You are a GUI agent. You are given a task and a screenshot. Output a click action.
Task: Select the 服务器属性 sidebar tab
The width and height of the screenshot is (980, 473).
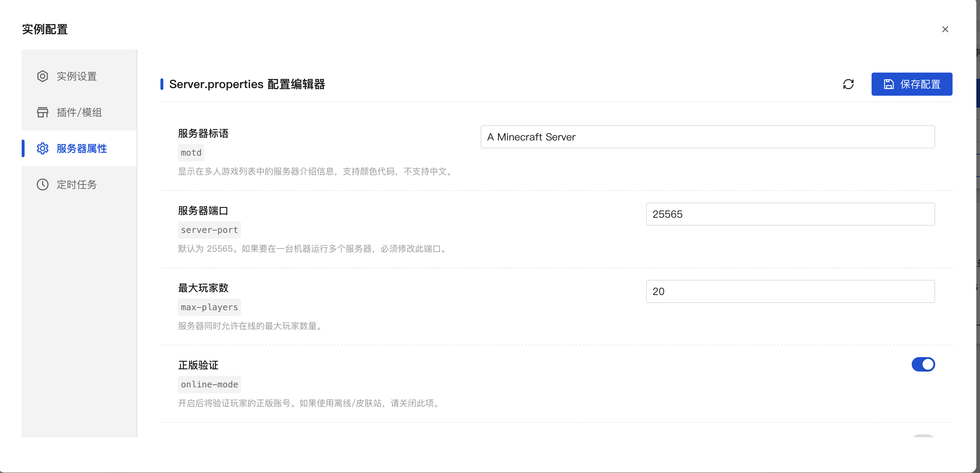click(x=81, y=148)
